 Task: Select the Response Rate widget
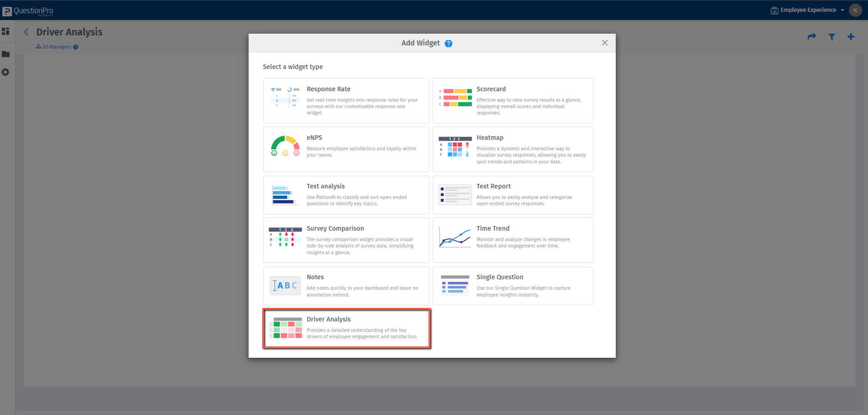(x=346, y=100)
